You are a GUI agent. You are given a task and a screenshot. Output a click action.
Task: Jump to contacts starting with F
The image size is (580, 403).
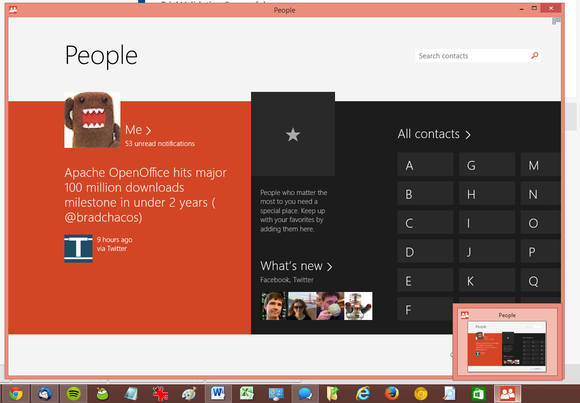(425, 309)
